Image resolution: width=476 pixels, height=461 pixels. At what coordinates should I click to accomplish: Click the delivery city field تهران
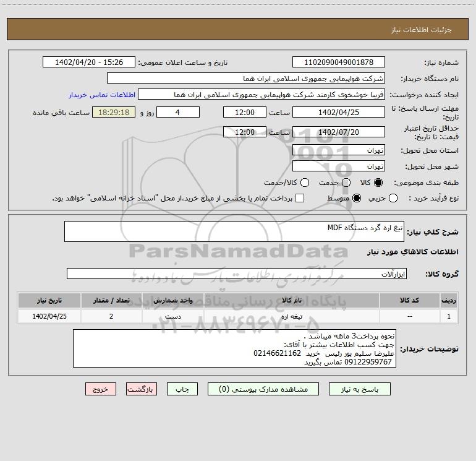click(x=339, y=166)
